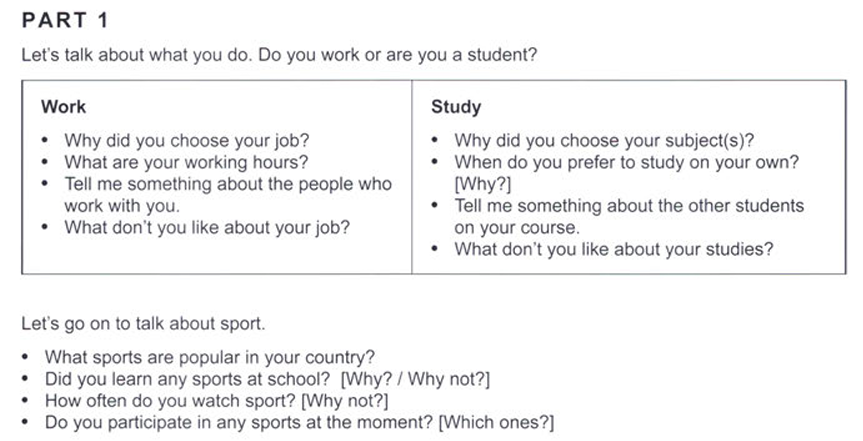Screen dimensions: 863x441
Task: Select the Study column header
Action: tap(456, 106)
